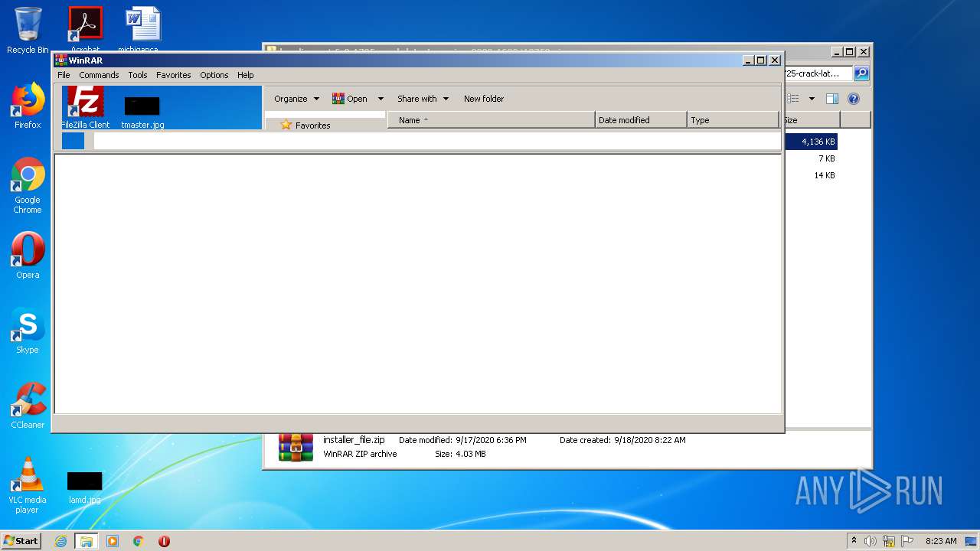This screenshot has height=551, width=980.
Task: Open the Recycle Bin desktop icon
Action: click(x=28, y=29)
